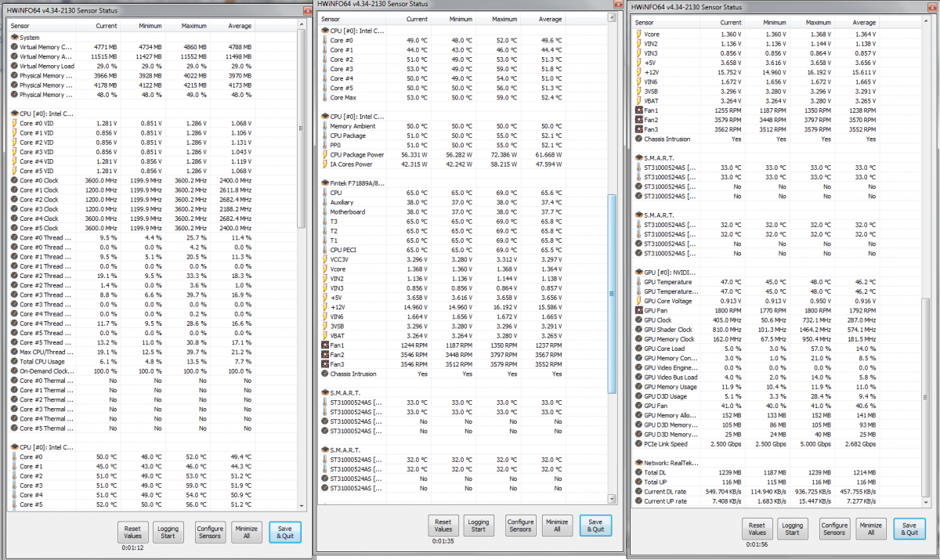Click the Fan2 icon in the middle window

tap(325, 355)
